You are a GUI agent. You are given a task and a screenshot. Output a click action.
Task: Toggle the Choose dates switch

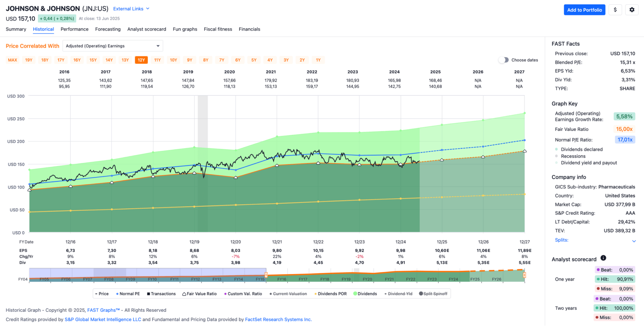tap(504, 60)
